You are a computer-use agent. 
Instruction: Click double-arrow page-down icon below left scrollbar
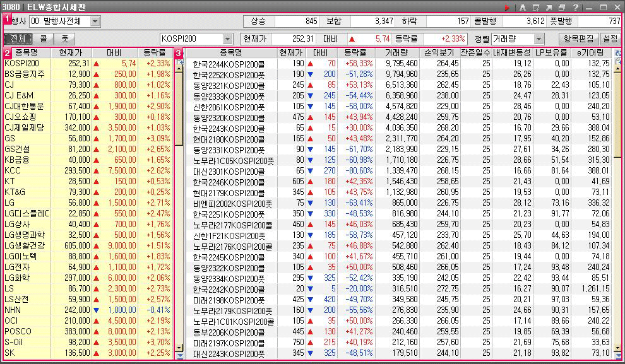pos(179,356)
